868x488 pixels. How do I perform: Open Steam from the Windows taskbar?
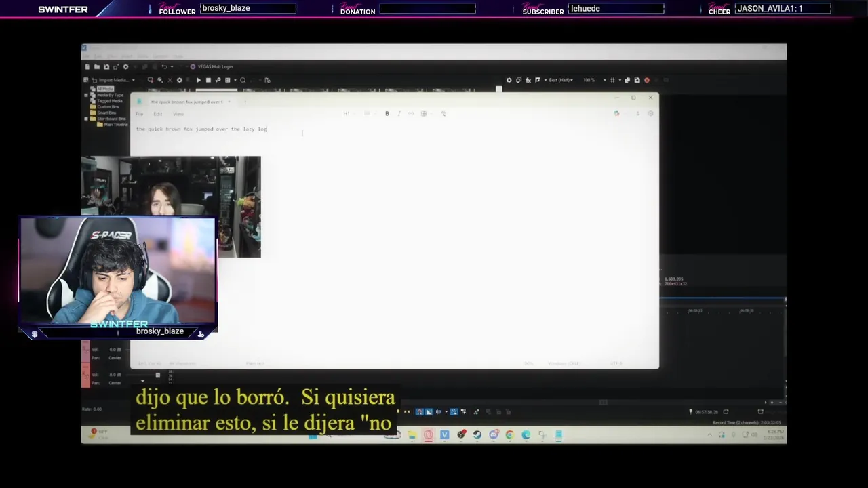477,434
